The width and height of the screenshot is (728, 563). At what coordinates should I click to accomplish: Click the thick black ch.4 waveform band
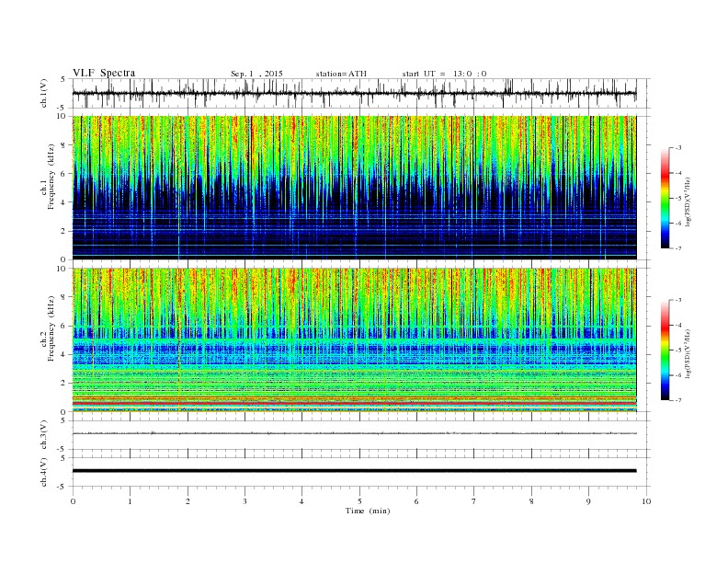point(354,471)
